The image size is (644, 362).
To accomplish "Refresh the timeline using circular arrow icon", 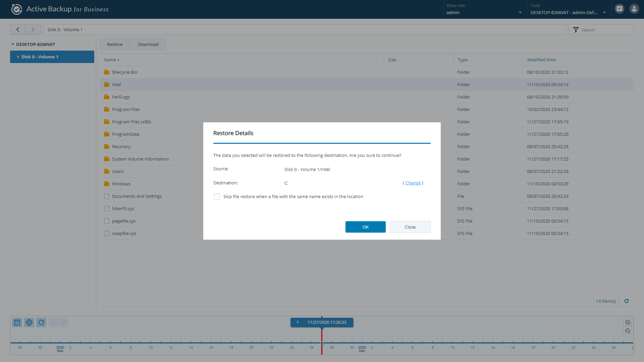I will tap(41, 322).
